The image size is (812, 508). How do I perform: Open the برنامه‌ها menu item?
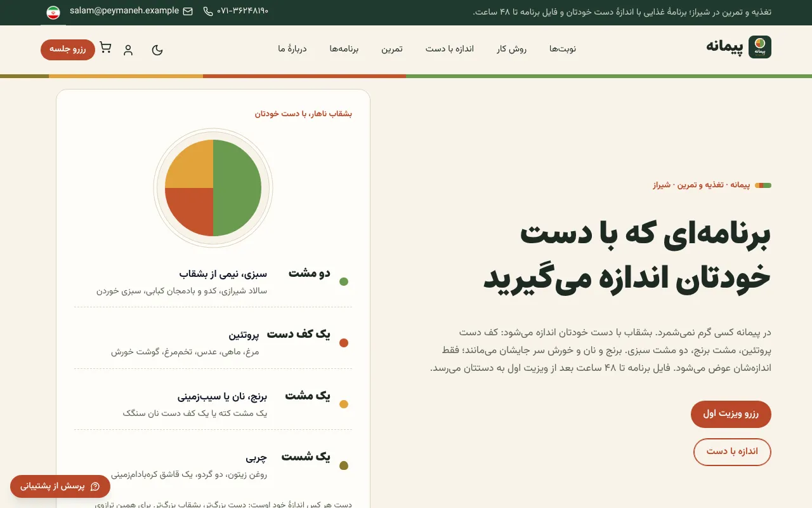click(x=344, y=49)
